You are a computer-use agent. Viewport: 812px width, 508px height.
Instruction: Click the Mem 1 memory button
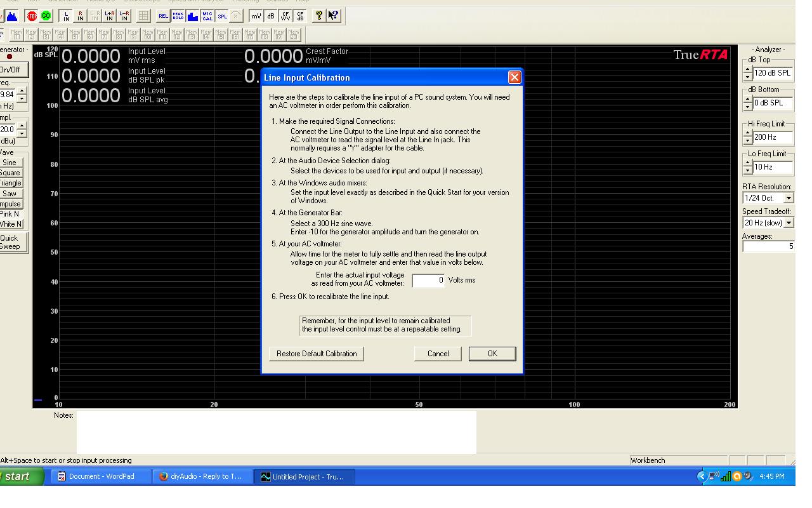(16, 34)
